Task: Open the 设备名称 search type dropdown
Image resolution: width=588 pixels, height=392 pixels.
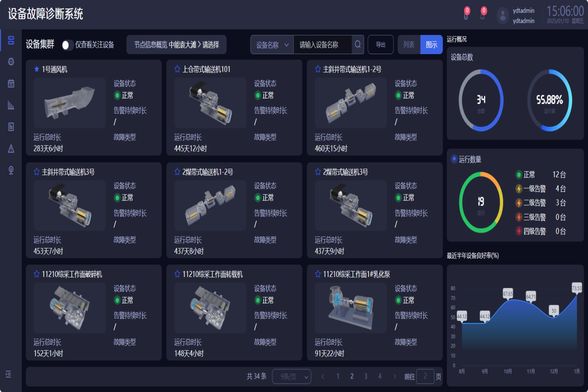Action: 272,45
